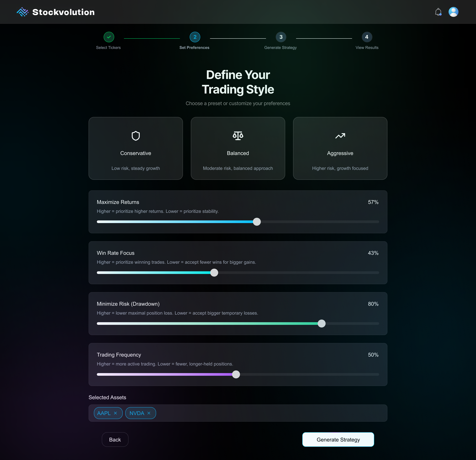Remove the NVDA ticker with its X
476x460 pixels.
pos(149,413)
